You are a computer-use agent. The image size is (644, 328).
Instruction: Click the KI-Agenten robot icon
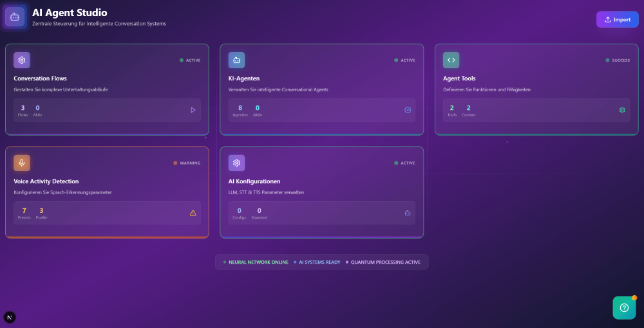pos(236,60)
